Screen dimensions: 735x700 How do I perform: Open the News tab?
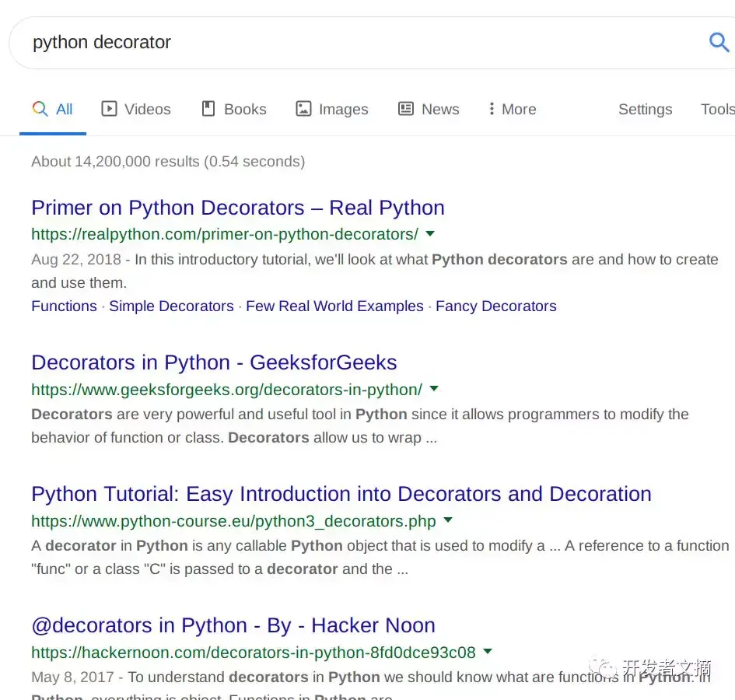(429, 109)
